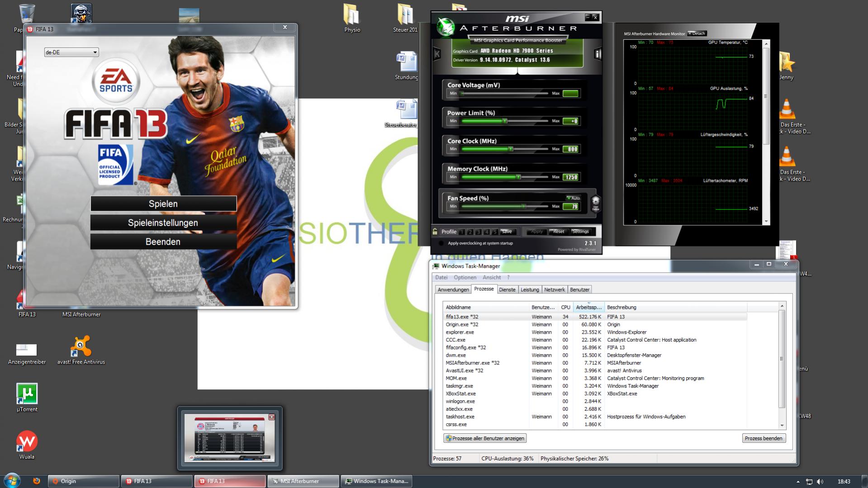Toggle the profile lock padlock in Afterburner

(x=435, y=232)
